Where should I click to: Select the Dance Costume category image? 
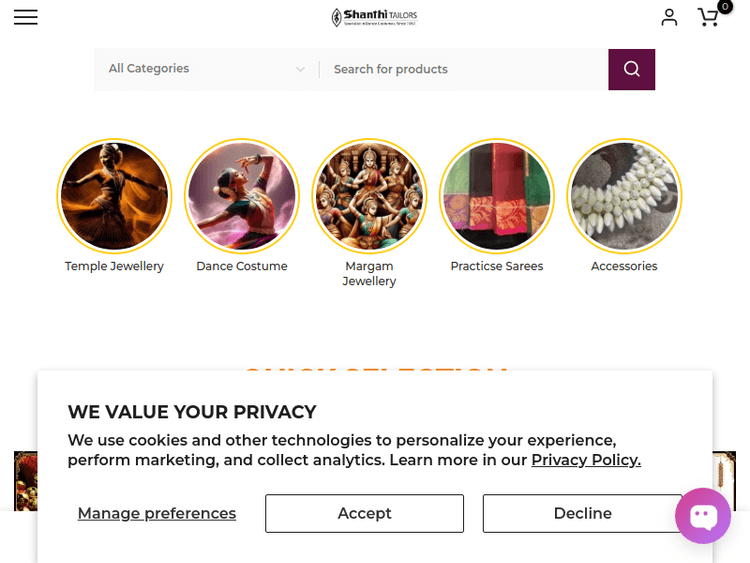242,196
